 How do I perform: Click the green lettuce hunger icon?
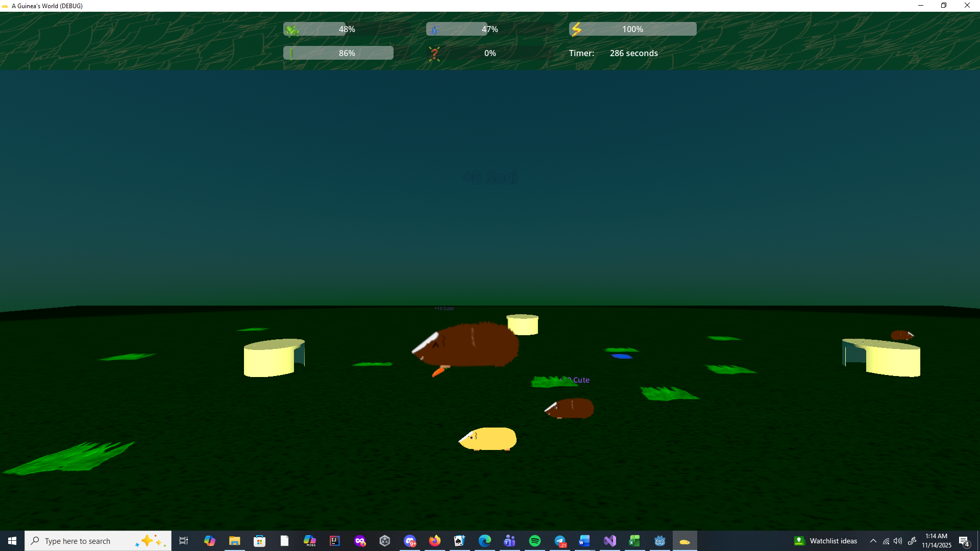(x=292, y=30)
